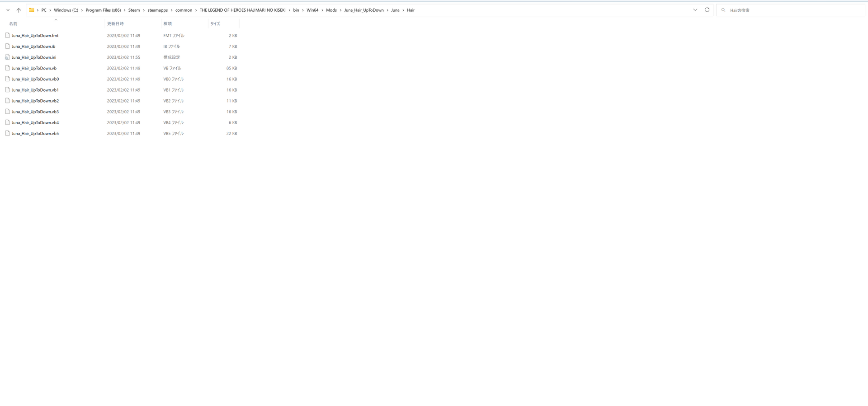Select file Juna_Hair_UpToDown.vb3
Image resolution: width=868 pixels, height=406 pixels.
[x=35, y=112]
